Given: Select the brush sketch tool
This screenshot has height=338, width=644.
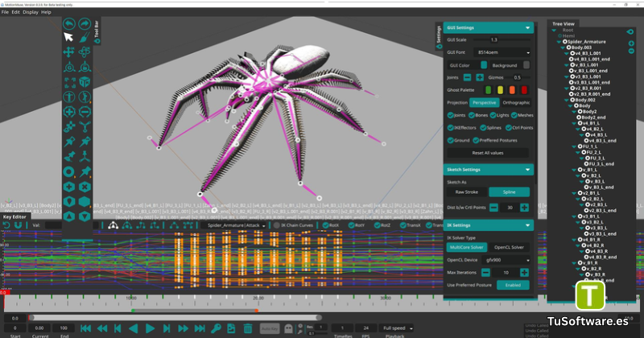Looking at the screenshot, I should click(x=85, y=37).
